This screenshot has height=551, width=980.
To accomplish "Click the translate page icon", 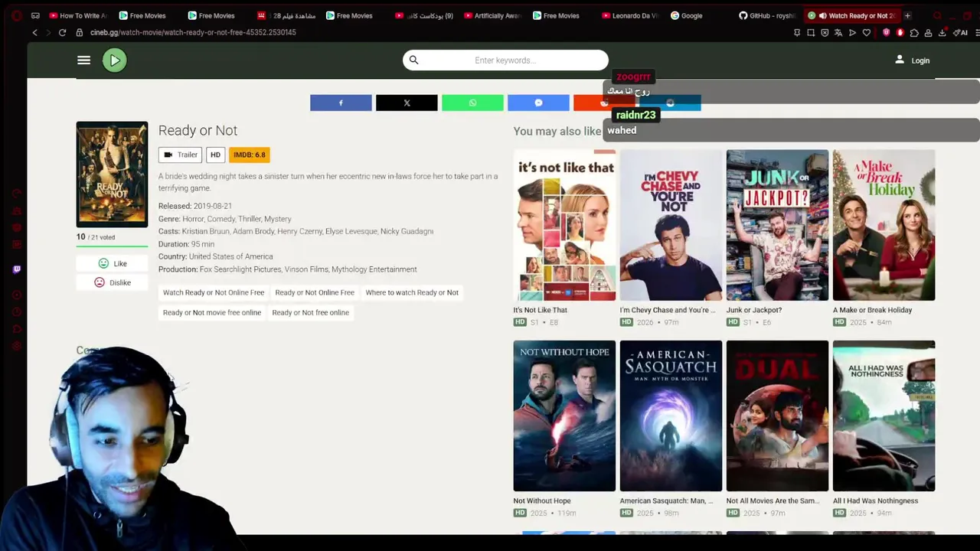I will (x=838, y=32).
